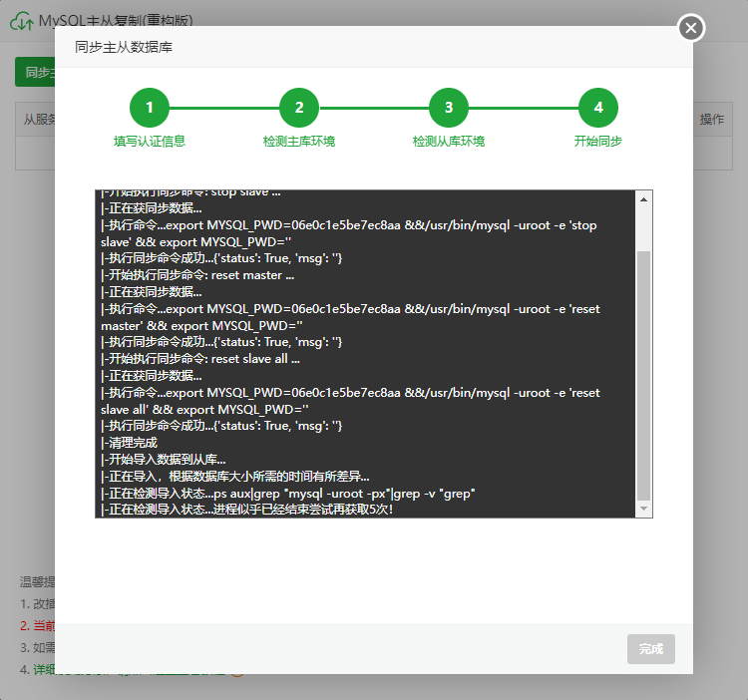Screen dimensions: 748x700
Task: Click the step 4 circle icon
Action: click(x=598, y=108)
